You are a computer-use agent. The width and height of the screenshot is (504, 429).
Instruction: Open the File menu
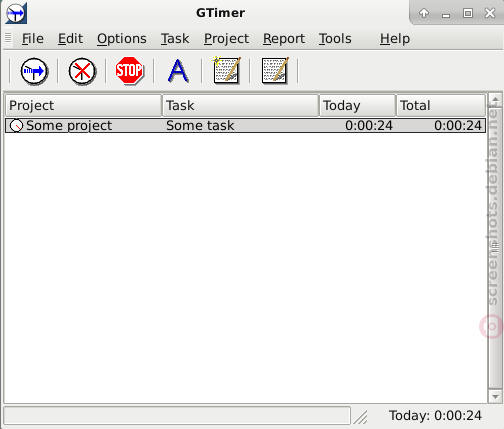coord(33,39)
